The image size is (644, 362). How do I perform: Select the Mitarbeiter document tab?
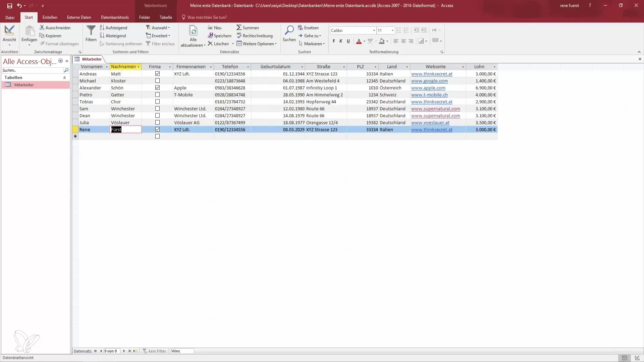(x=89, y=59)
